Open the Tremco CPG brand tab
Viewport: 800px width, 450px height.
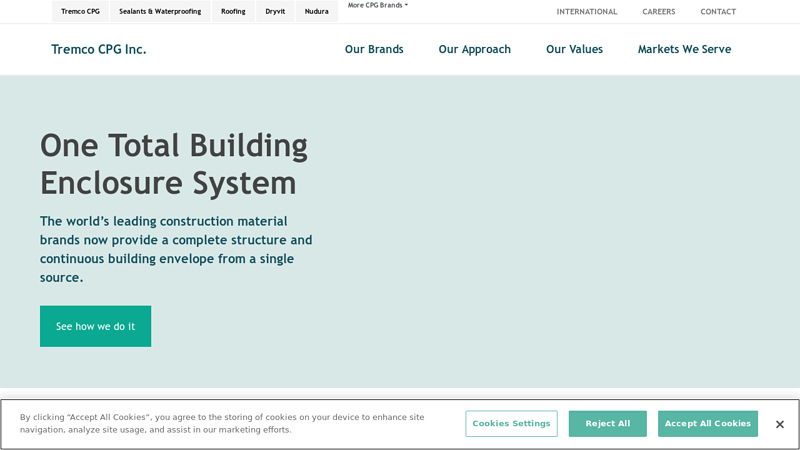click(x=80, y=11)
